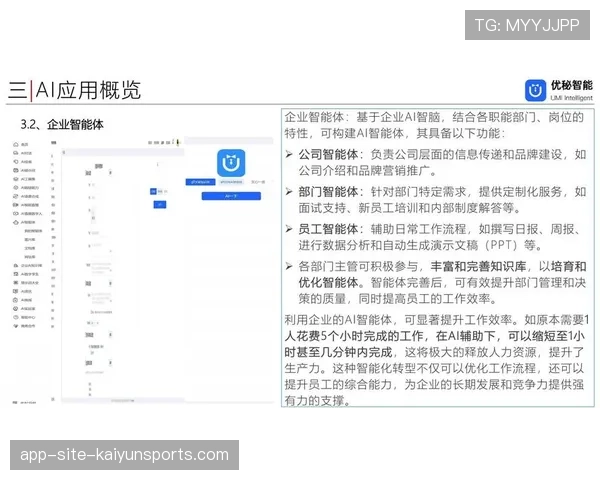
Task: Click the bold 丰富和完善知识库 phrase
Action: 478,266
